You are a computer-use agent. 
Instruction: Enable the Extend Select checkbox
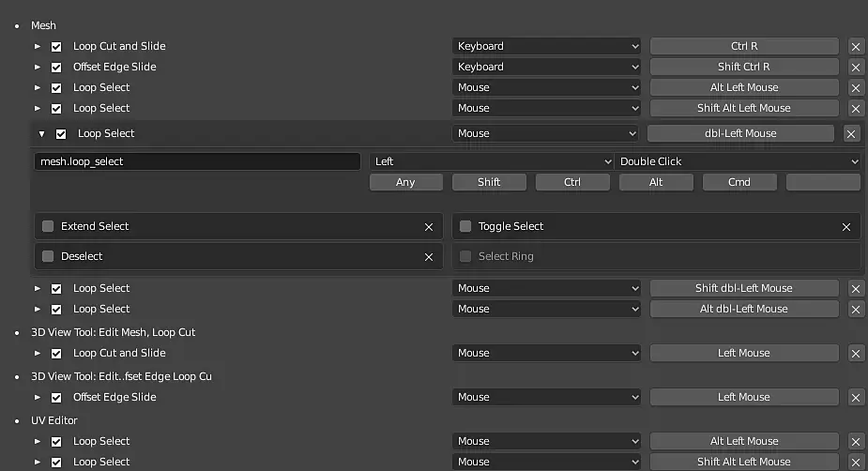48,226
